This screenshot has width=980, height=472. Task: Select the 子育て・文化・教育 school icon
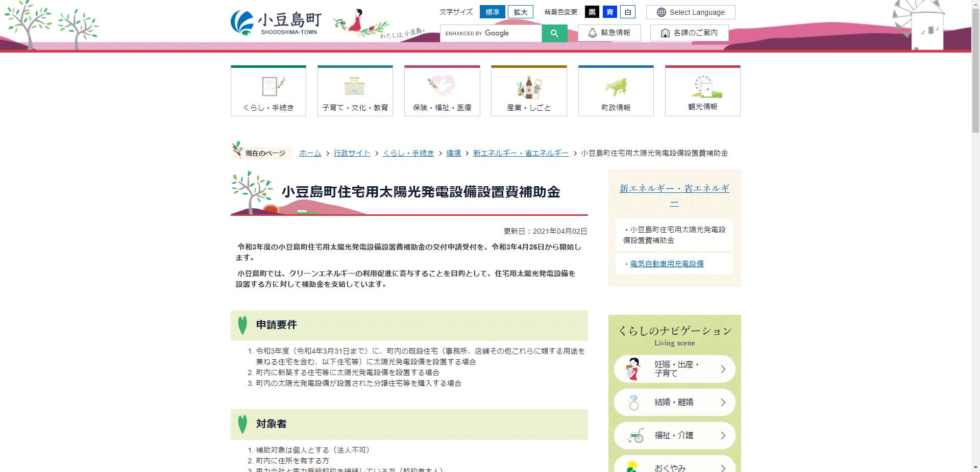pyautogui.click(x=355, y=87)
